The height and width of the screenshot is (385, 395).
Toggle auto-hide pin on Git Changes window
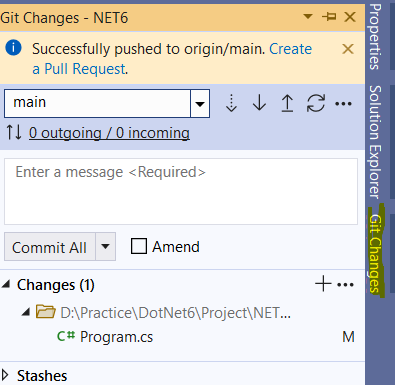coord(329,16)
